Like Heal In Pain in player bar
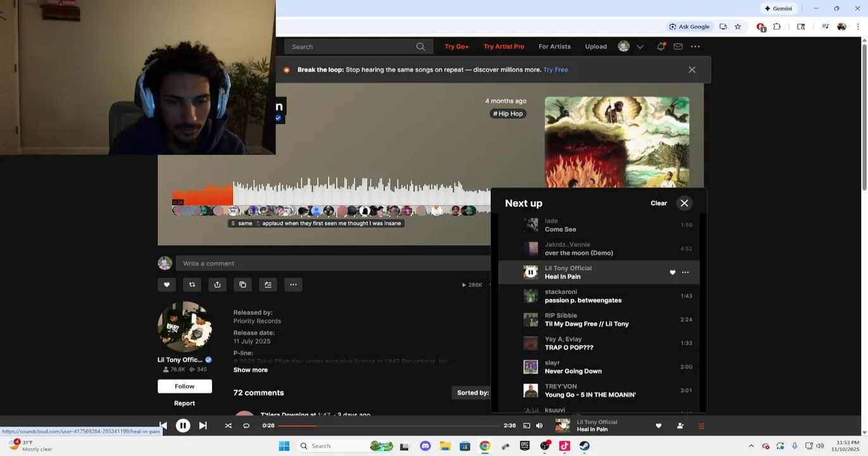868x456 pixels. pyautogui.click(x=658, y=426)
